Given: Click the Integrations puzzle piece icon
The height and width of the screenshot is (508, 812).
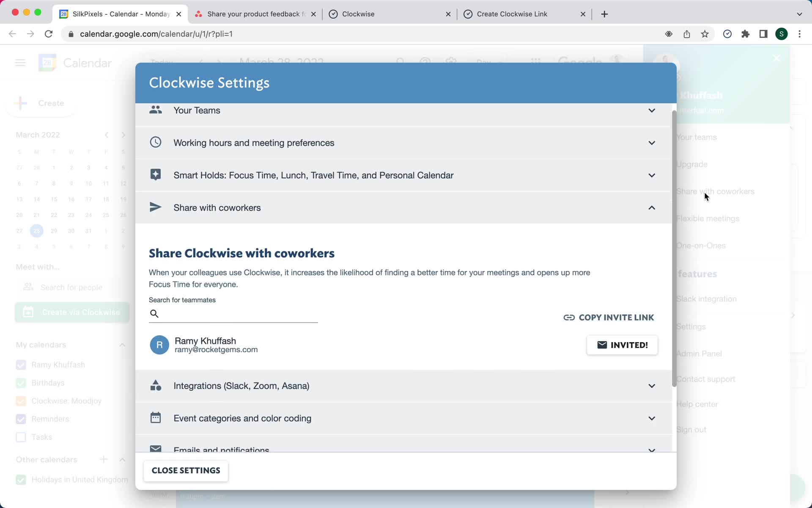Looking at the screenshot, I should (155, 385).
